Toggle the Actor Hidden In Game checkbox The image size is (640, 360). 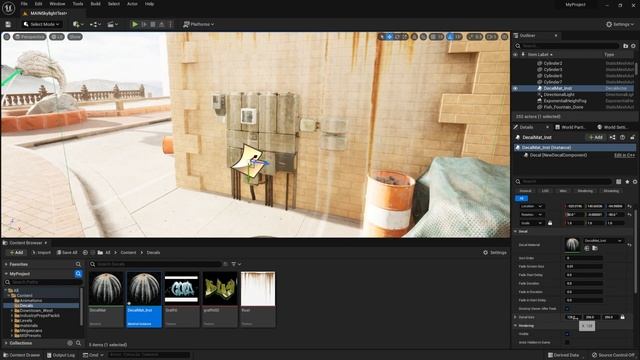click(x=567, y=342)
